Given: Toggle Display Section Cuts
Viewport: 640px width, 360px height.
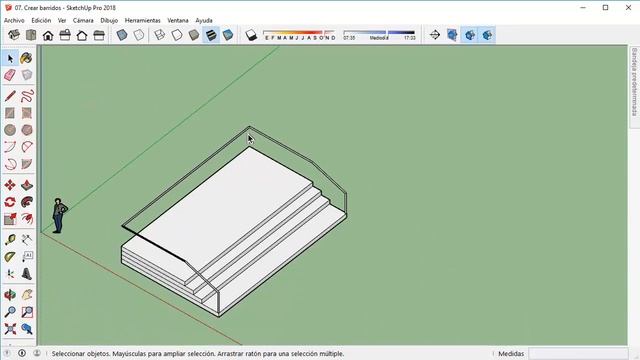Looking at the screenshot, I should [x=469, y=35].
